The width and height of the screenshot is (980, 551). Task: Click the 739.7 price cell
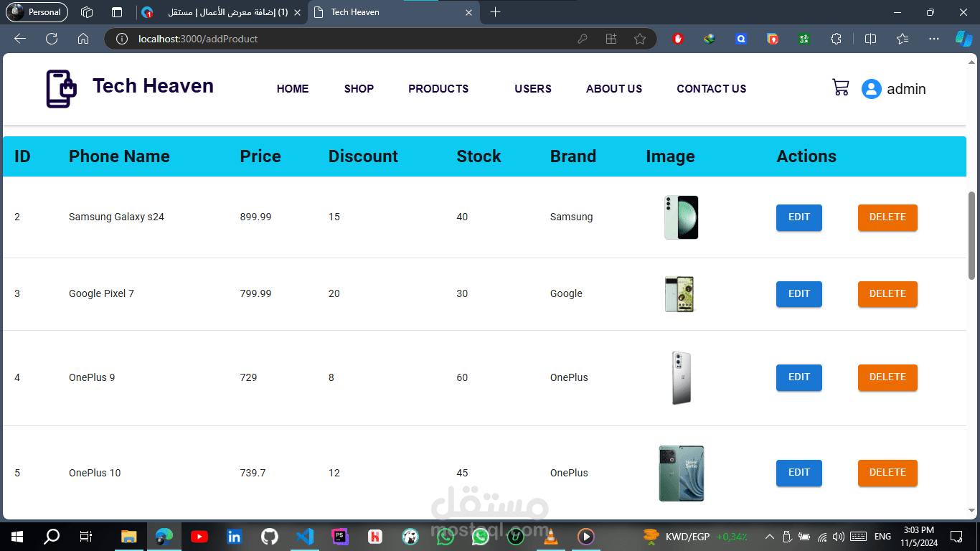click(x=253, y=473)
